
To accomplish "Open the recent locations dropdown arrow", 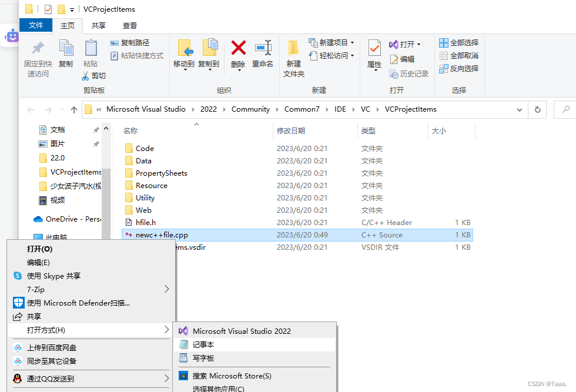I will [x=62, y=109].
